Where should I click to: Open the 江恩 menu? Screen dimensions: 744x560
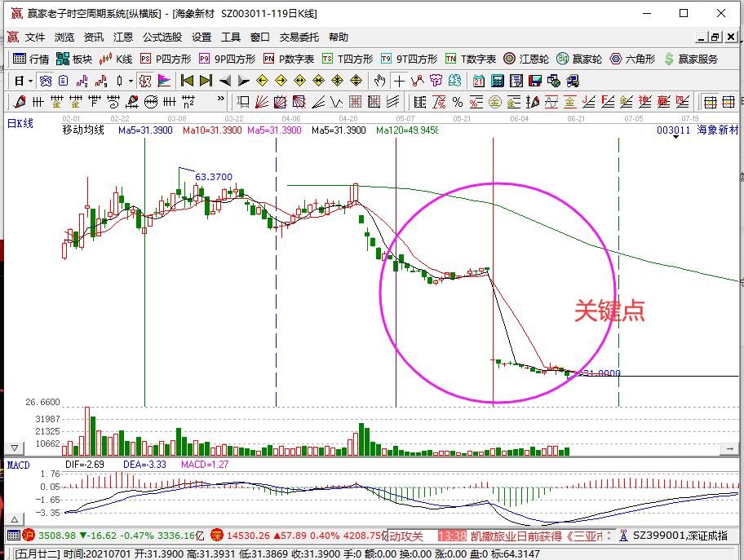pos(123,37)
